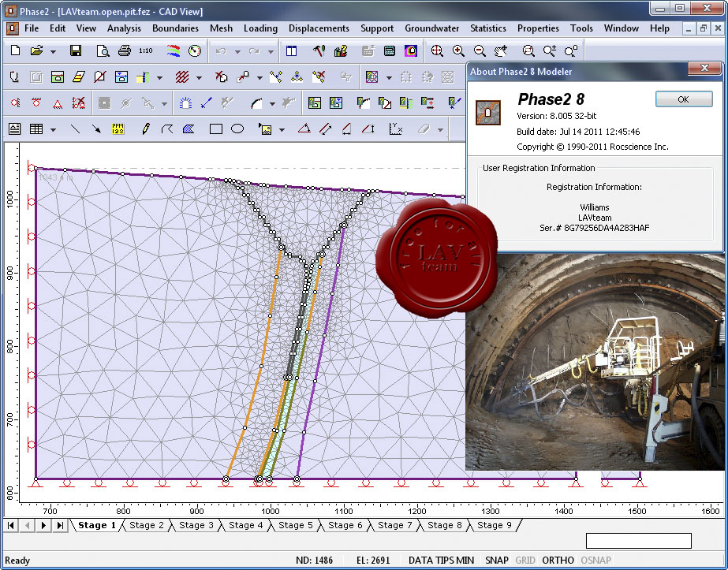
Task: Expand the piezometric line dropdown arrow
Action: (x=159, y=77)
